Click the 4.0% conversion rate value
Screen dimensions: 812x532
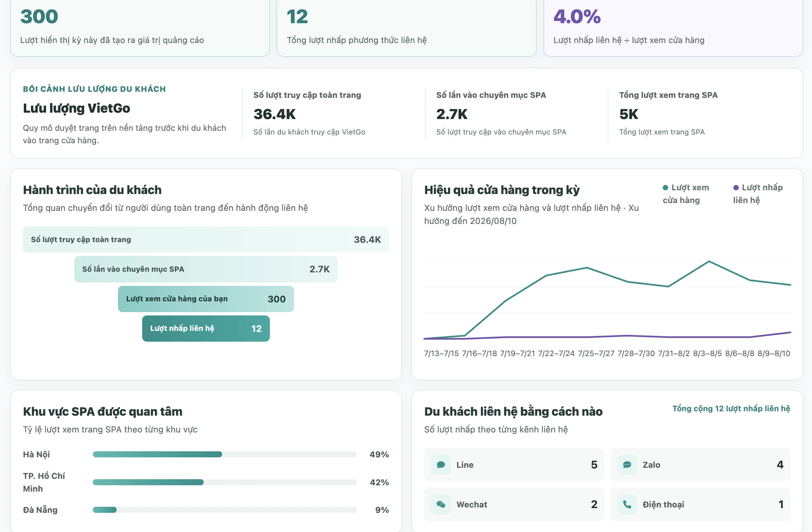[x=577, y=16]
